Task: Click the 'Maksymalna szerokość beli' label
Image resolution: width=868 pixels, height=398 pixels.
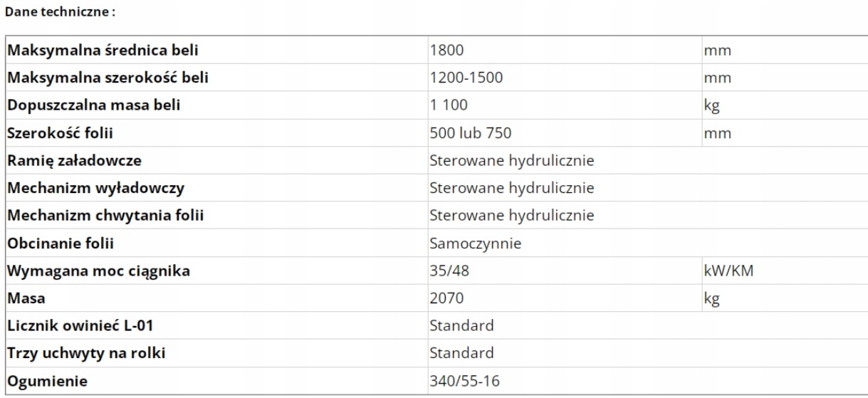Action: (108, 78)
